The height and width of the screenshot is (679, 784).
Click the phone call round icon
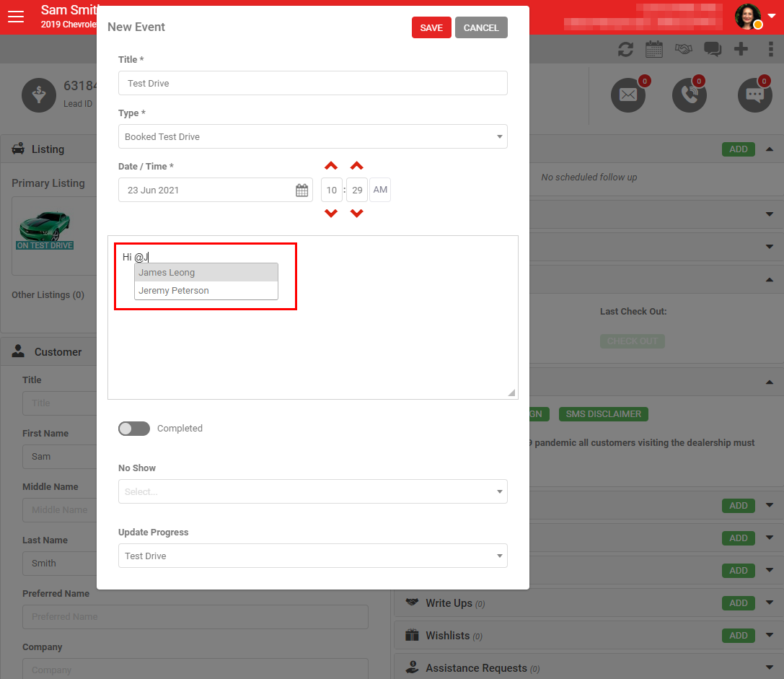[690, 95]
